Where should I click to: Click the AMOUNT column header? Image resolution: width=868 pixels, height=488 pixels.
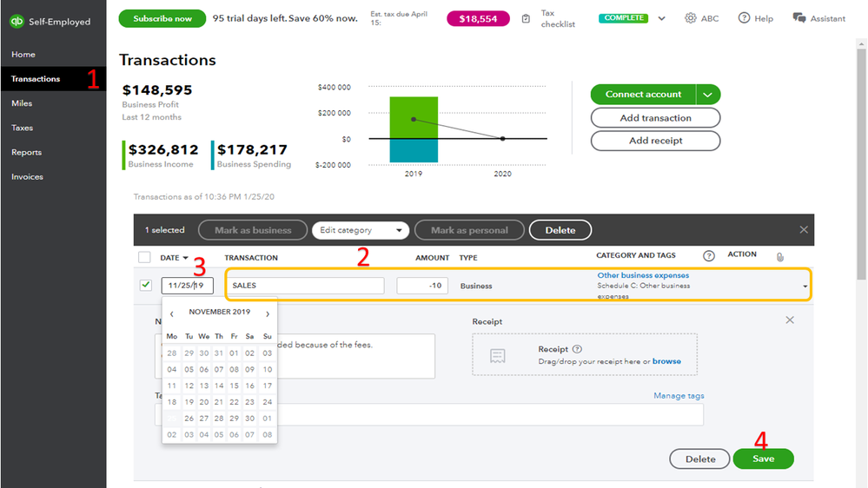433,258
